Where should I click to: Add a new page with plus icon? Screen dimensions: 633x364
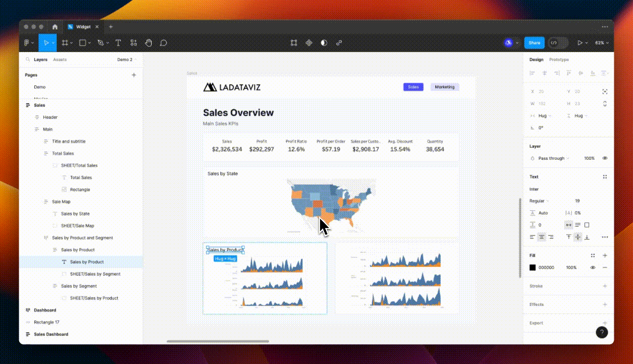tap(134, 75)
